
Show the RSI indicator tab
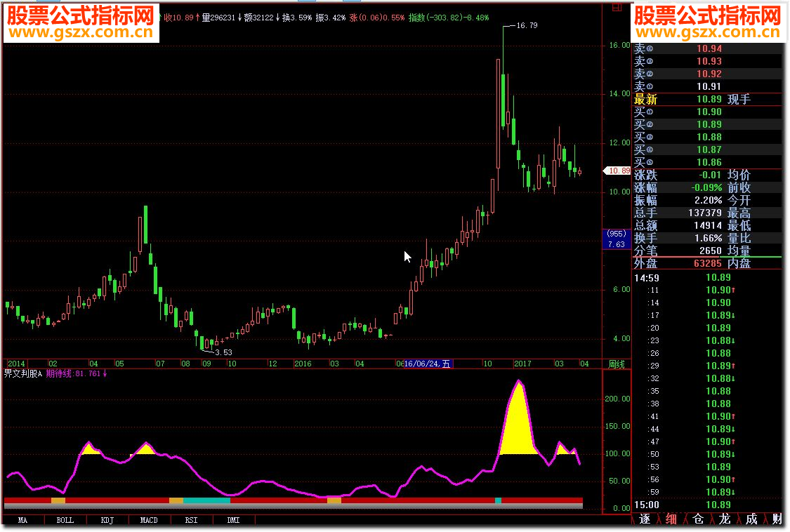click(192, 520)
